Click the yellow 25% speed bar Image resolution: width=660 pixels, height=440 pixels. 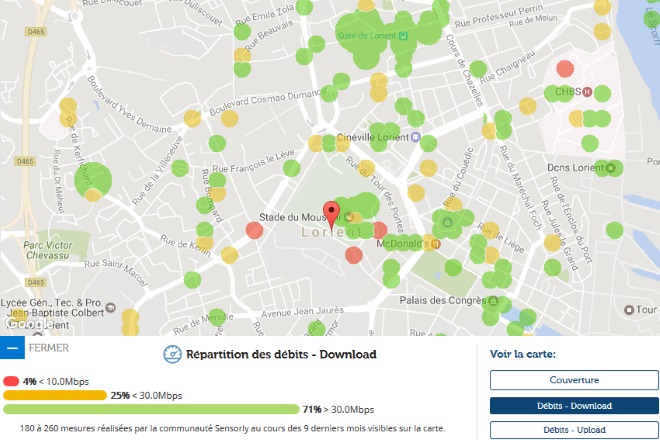pyautogui.click(x=55, y=395)
